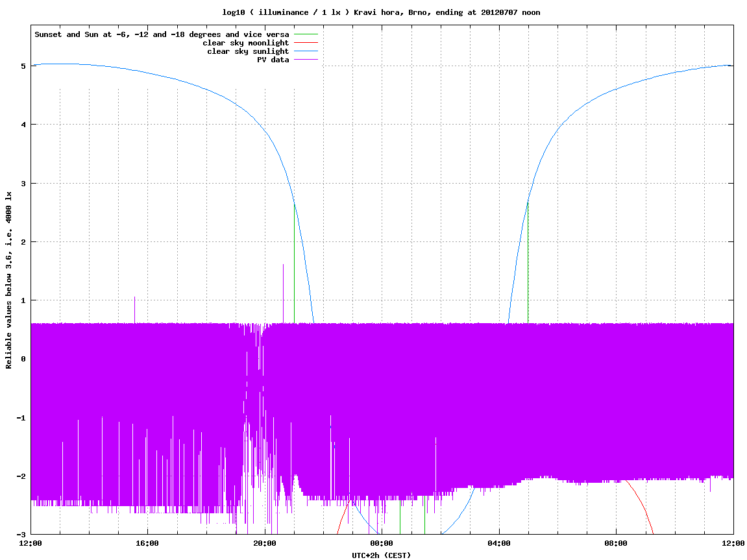Click the red moonlight curve near 09:00
The width and height of the screenshot is (747, 560).
(x=641, y=505)
